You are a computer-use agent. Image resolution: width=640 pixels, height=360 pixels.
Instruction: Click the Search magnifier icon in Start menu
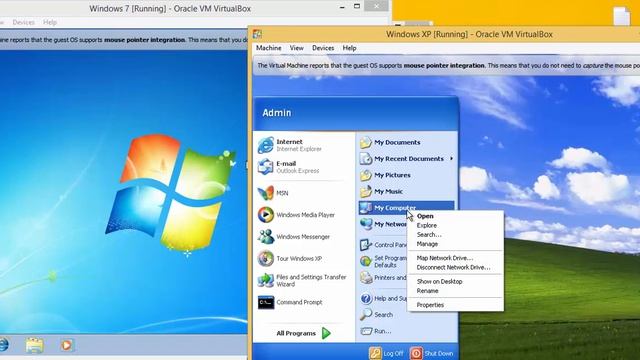(x=366, y=315)
